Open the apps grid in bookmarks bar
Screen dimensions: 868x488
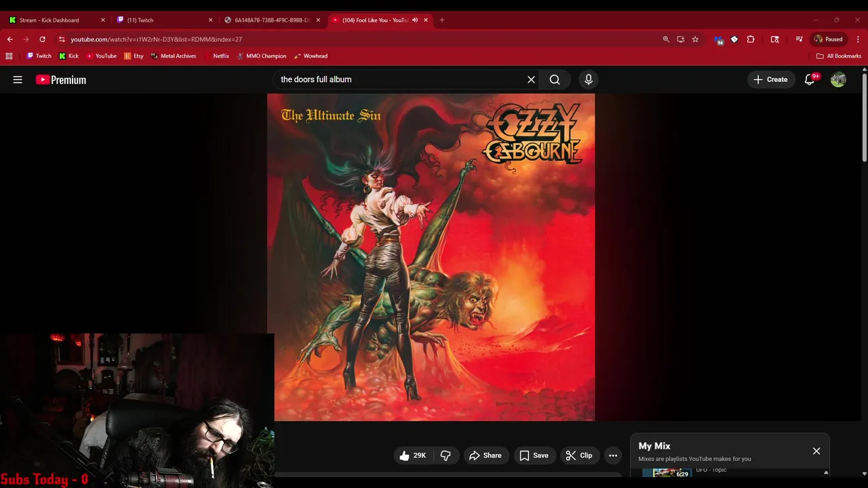[x=9, y=56]
